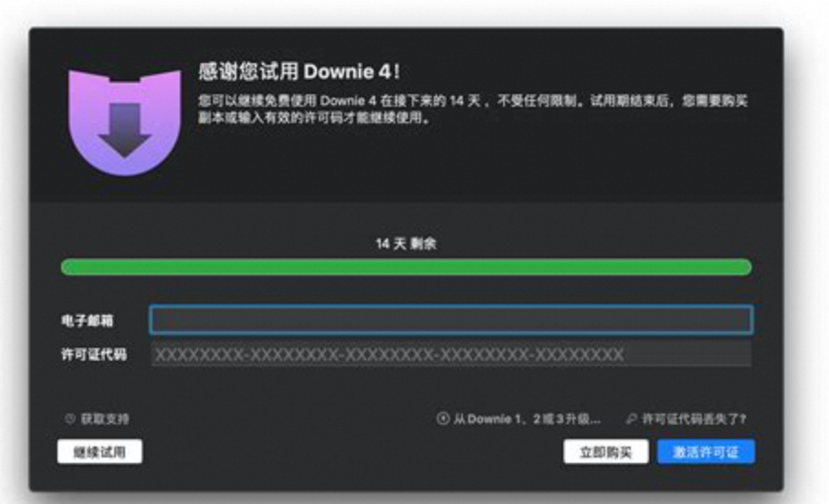The width and height of the screenshot is (829, 504).
Task: Focus the 电子邮箱 email input field
Action: coord(451,320)
